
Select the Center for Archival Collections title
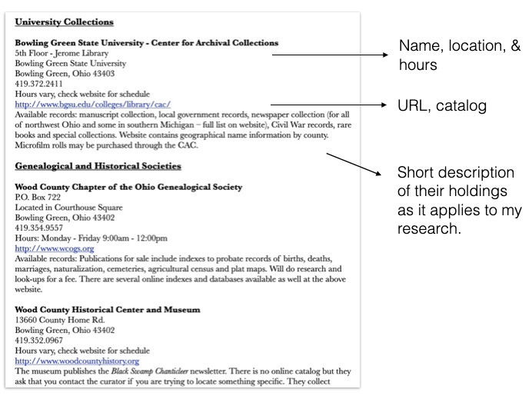[146, 43]
